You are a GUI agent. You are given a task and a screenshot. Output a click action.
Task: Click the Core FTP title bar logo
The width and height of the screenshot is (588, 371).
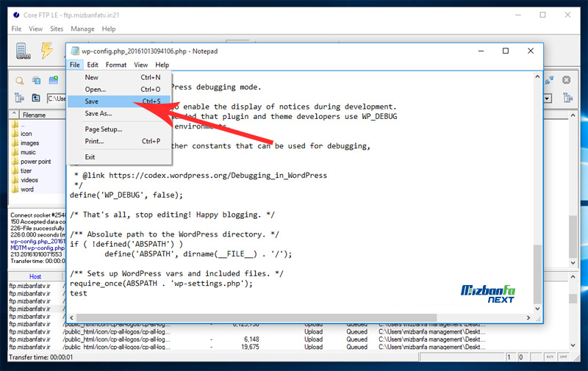(x=16, y=15)
